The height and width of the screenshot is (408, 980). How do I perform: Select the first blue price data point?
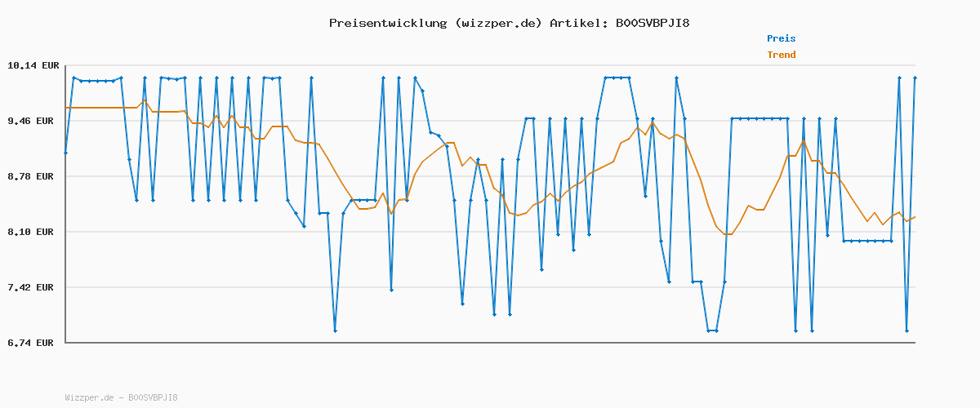pyautogui.click(x=65, y=153)
